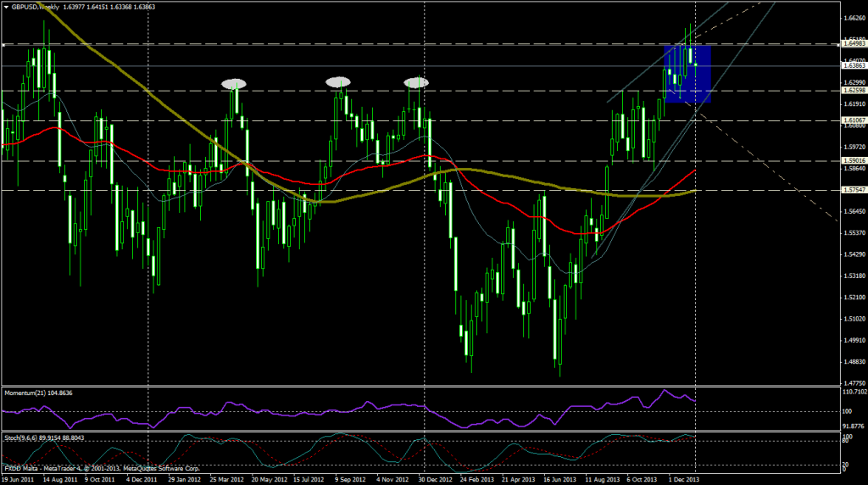Viewport: 868px width, 485px height.
Task: Click the purple Momentum line at its peak
Action: [665, 392]
